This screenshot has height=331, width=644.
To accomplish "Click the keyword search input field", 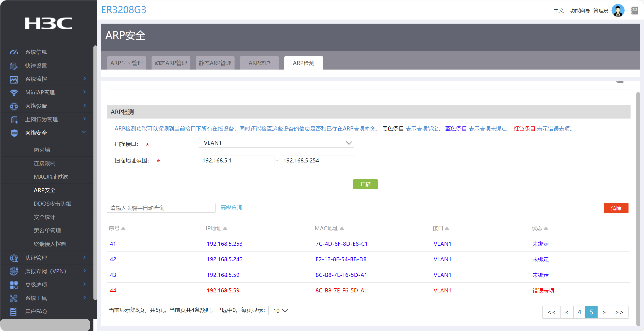I will (x=161, y=208).
